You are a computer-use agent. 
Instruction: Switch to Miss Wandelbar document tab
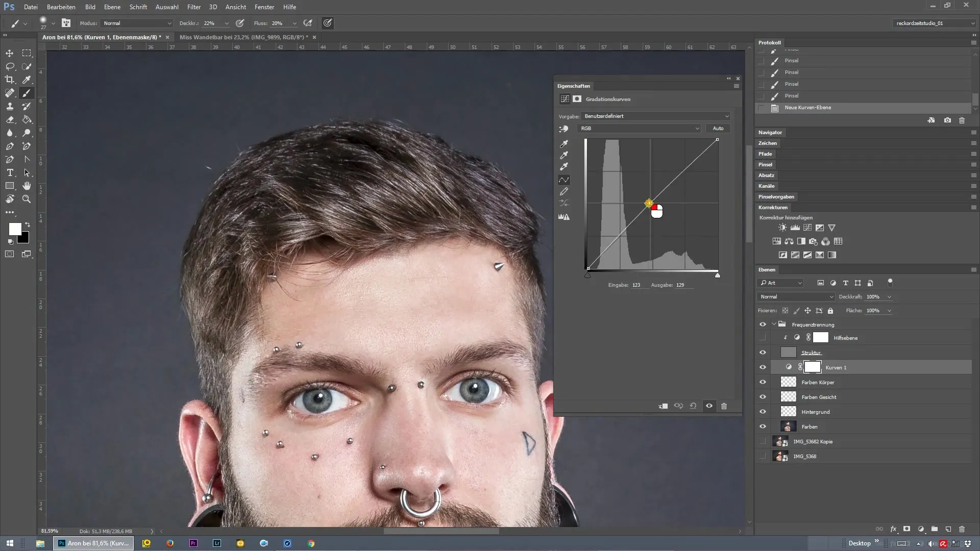[x=243, y=37]
